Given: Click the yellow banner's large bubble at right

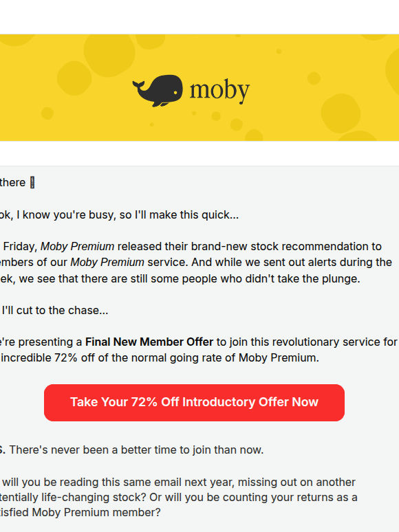Looking at the screenshot, I should coord(341,113).
